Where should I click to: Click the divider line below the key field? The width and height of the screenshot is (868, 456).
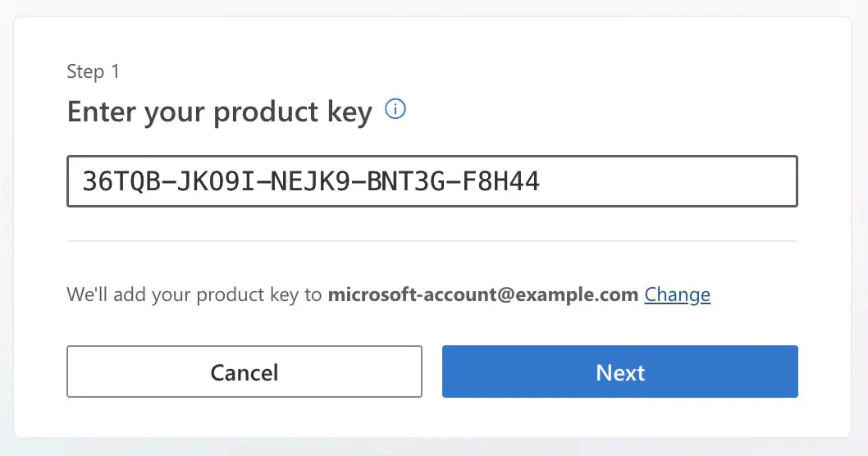pos(432,241)
